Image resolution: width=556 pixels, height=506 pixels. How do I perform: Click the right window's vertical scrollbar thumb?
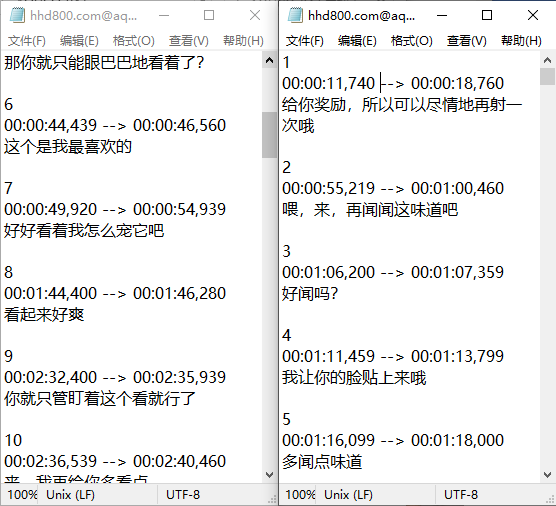coord(547,77)
